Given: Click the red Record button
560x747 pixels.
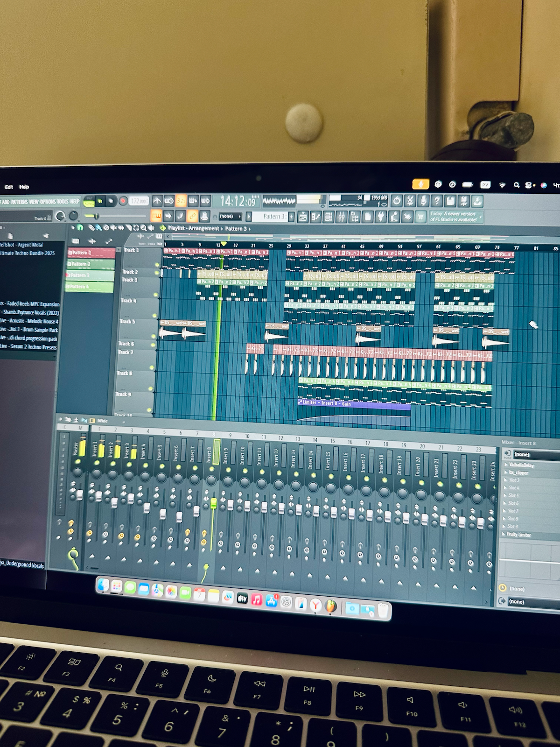Looking at the screenshot, I should (123, 201).
